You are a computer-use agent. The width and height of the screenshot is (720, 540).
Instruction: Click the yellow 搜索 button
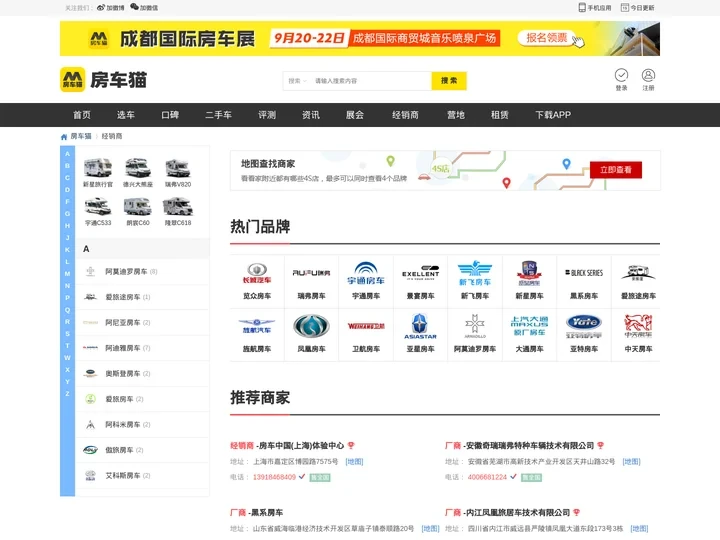point(449,81)
